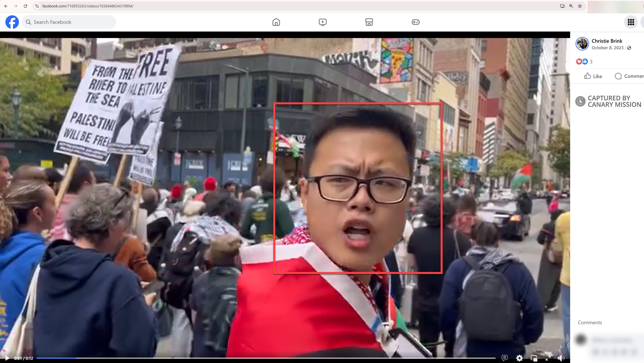The height and width of the screenshot is (363, 644).
Task: View who reacted with the heart reaction
Action: click(x=580, y=61)
